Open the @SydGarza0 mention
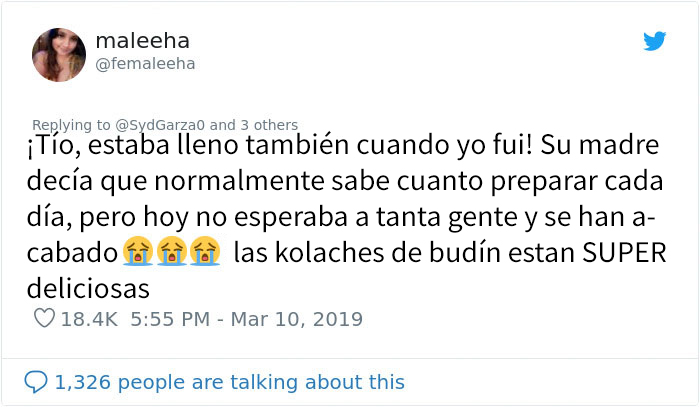Image resolution: width=700 pixels, height=407 pixels. coord(160,125)
